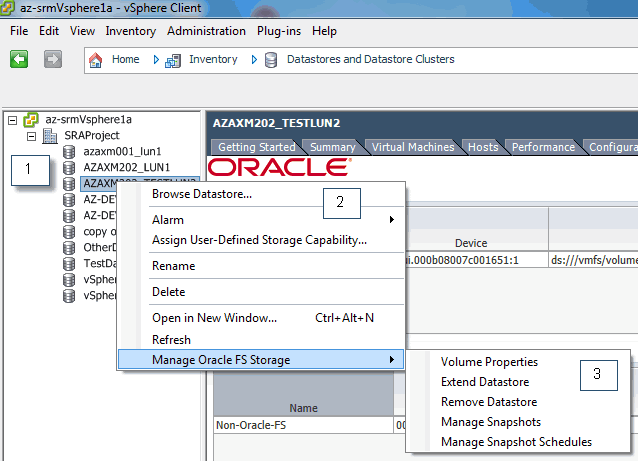Choose Browse Datastore from context menu
The width and height of the screenshot is (638, 461).
click(202, 194)
